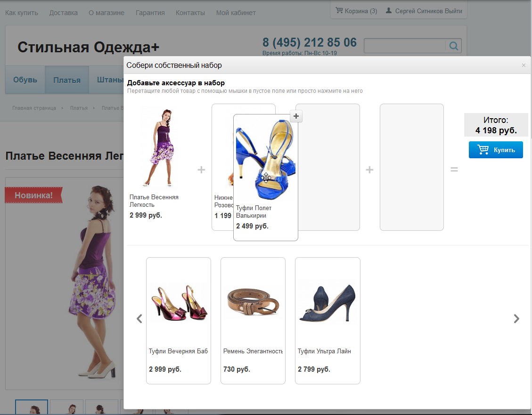The image size is (532, 415).
Task: Open the Корзина (3) cart
Action: (x=356, y=11)
